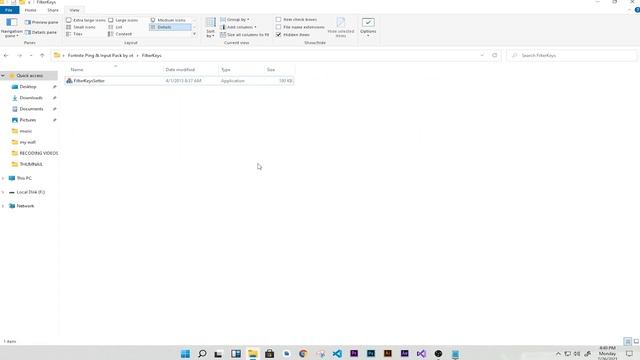Open the Group by dropdown
This screenshot has height=360, width=640.
tap(235, 20)
